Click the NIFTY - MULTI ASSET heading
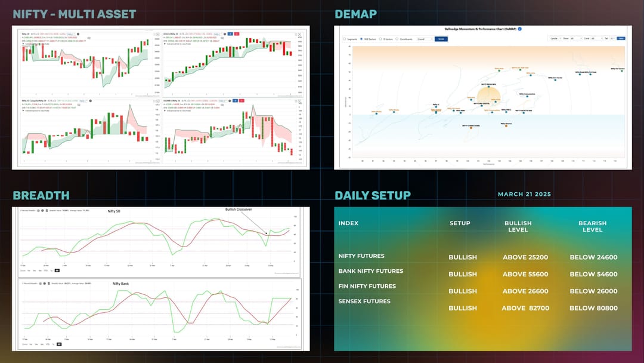The height and width of the screenshot is (363, 644). tap(75, 14)
